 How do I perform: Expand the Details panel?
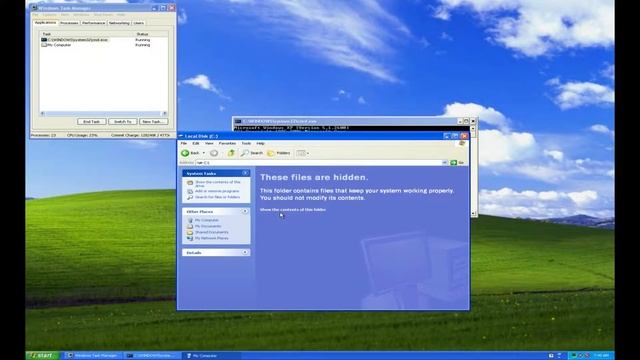[x=245, y=252]
